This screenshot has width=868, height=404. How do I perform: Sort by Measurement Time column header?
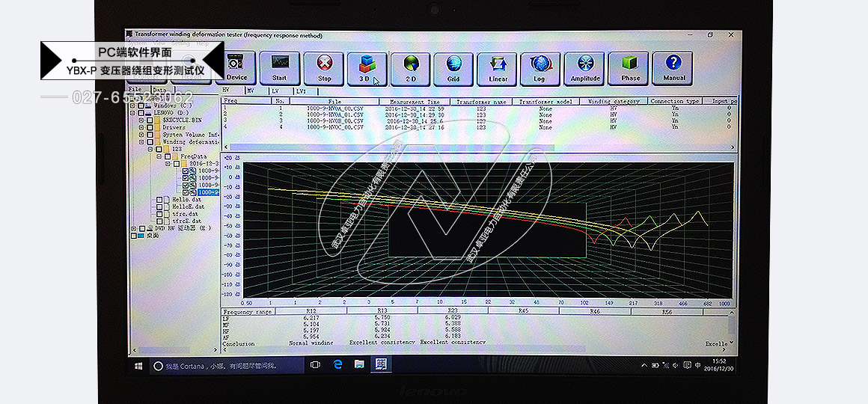pos(415,101)
